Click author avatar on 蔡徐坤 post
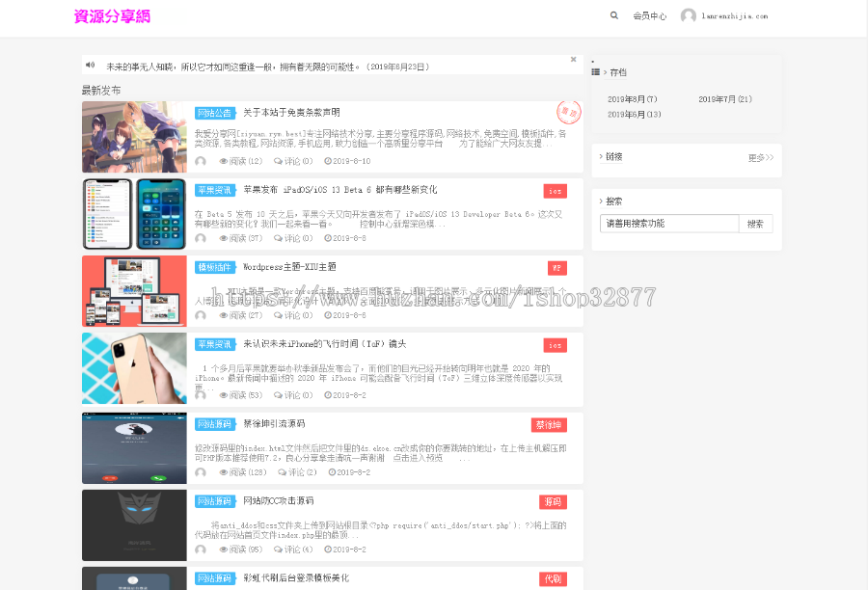The image size is (868, 590). (x=201, y=472)
